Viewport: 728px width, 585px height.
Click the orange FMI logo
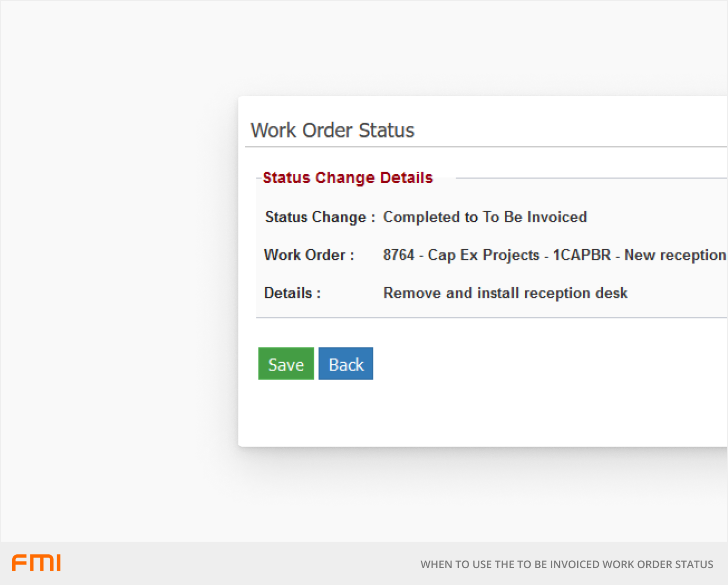[x=36, y=563]
